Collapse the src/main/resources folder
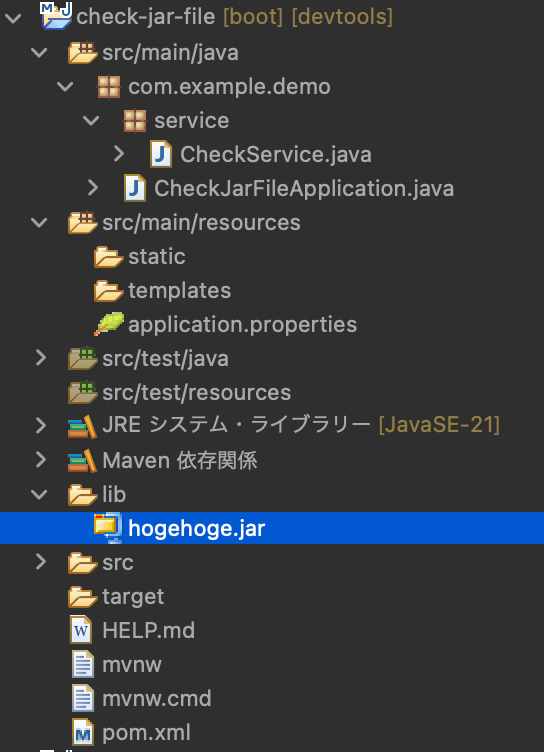Screen dimensions: 544x752 [39, 223]
